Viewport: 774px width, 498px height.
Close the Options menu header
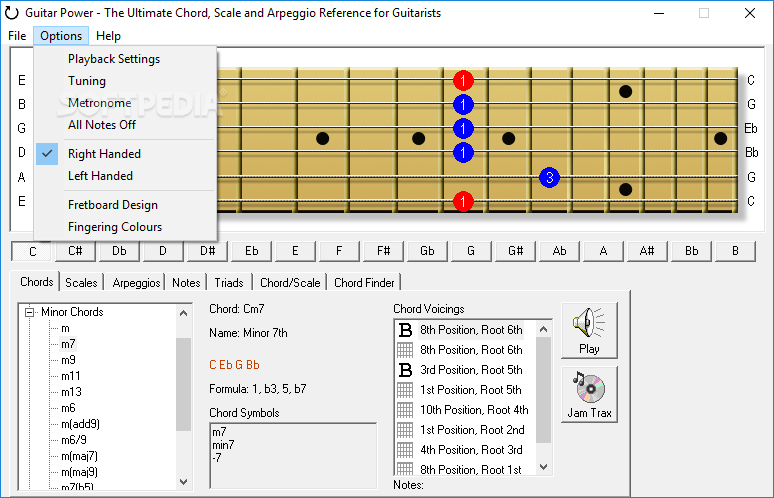(61, 36)
